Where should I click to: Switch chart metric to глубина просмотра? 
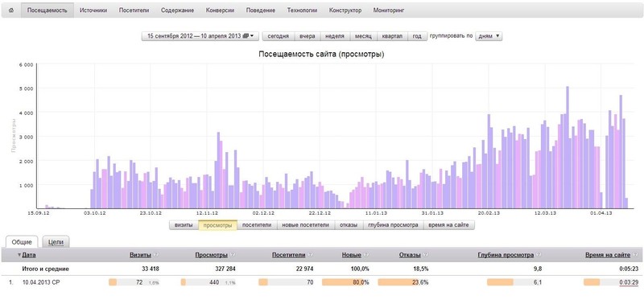coord(393,225)
